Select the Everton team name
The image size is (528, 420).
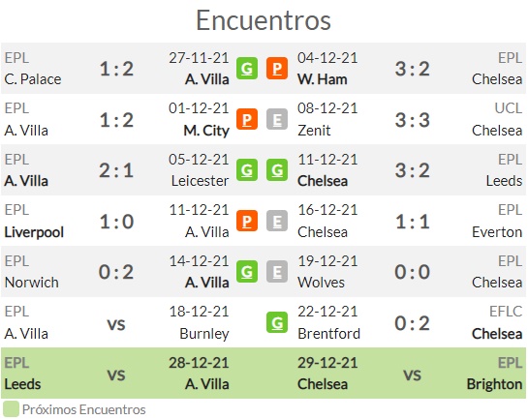(x=497, y=232)
